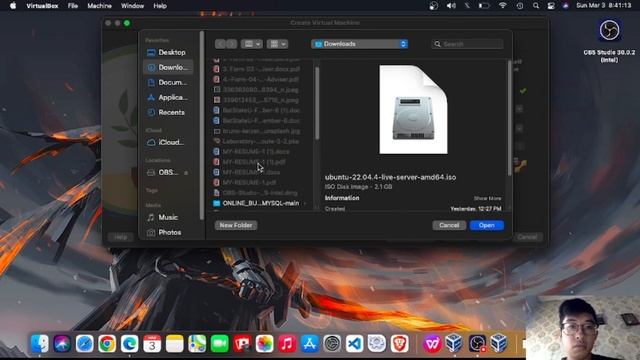Open Google Chrome from the Dock
Screen dimensions: 640x360
[x=107, y=344]
